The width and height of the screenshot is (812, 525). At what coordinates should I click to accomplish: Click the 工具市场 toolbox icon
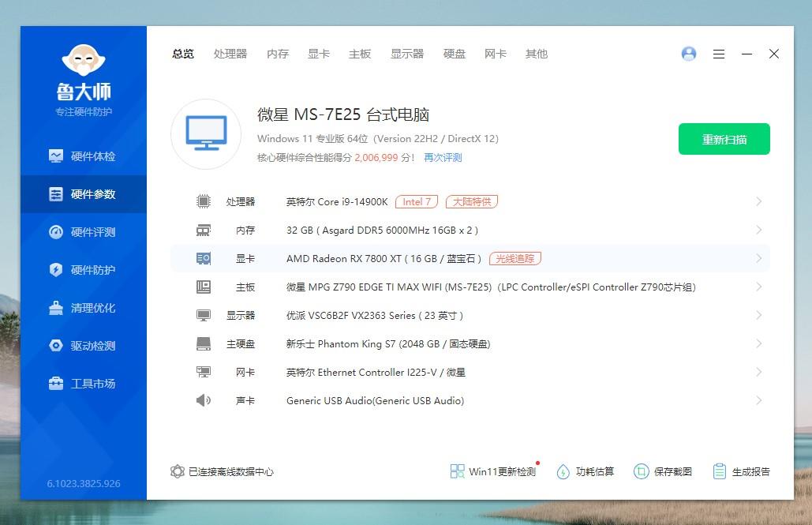[x=56, y=384]
